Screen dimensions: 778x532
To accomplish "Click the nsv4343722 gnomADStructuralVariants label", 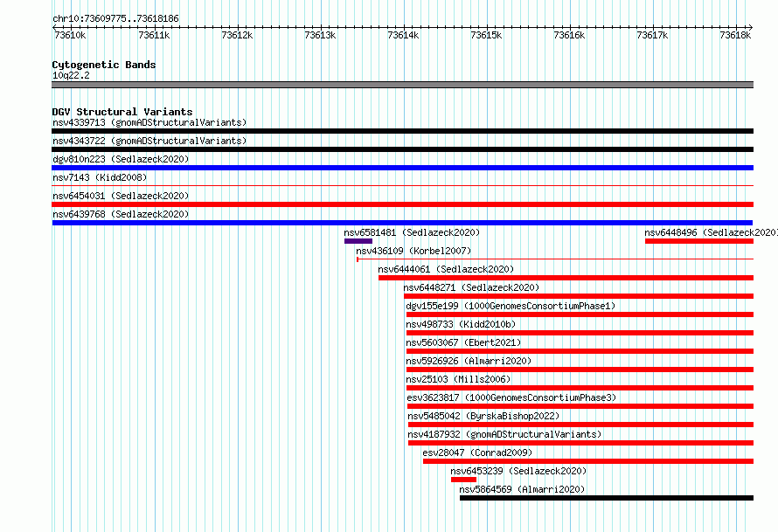I will (x=149, y=141).
